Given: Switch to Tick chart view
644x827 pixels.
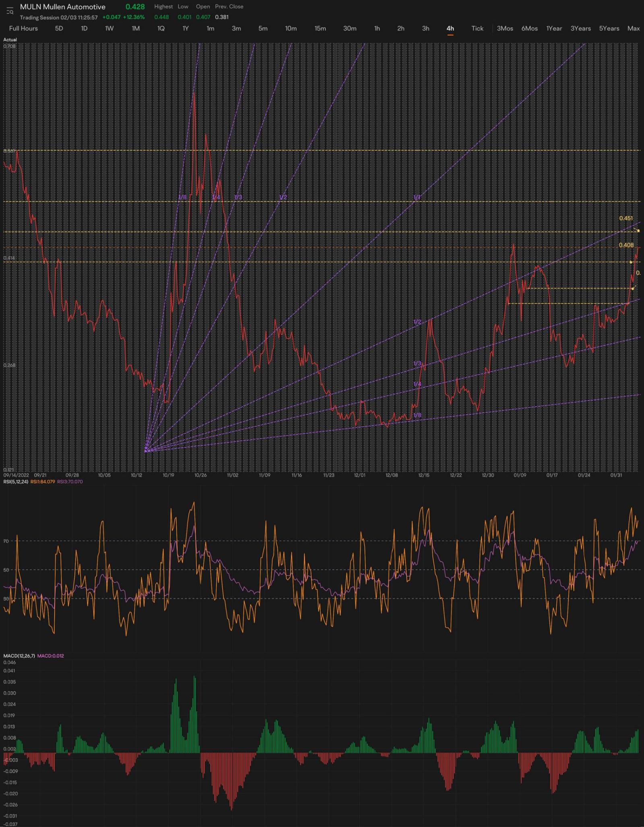Looking at the screenshot, I should coord(477,28).
